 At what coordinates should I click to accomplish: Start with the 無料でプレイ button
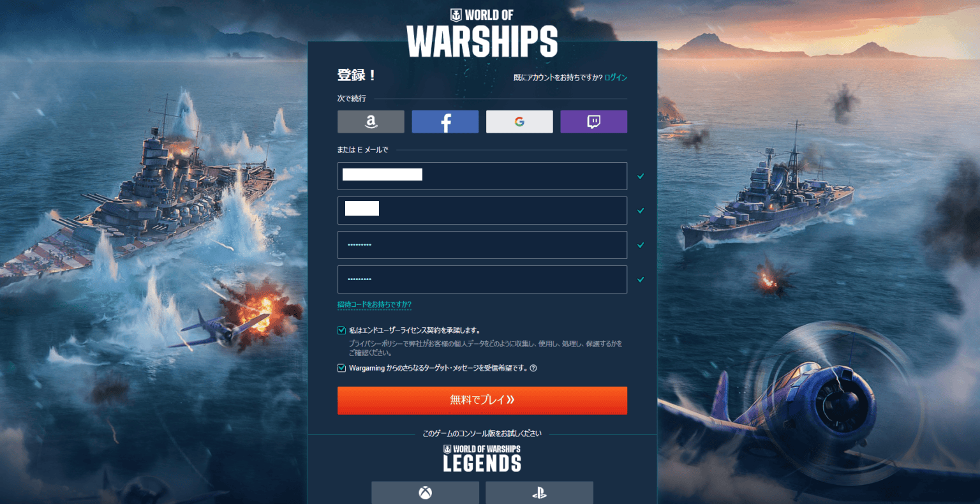click(x=482, y=401)
